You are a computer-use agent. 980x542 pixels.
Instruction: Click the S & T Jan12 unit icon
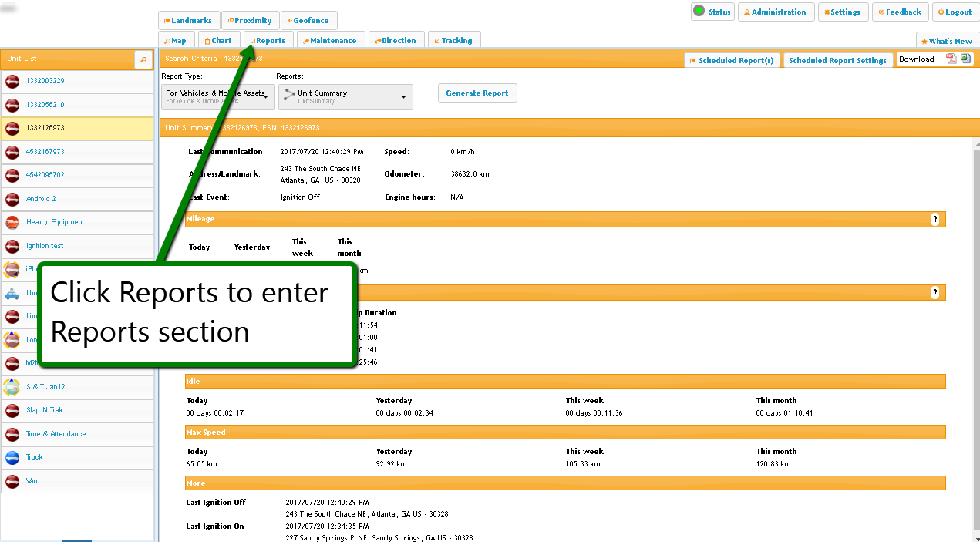coord(12,387)
